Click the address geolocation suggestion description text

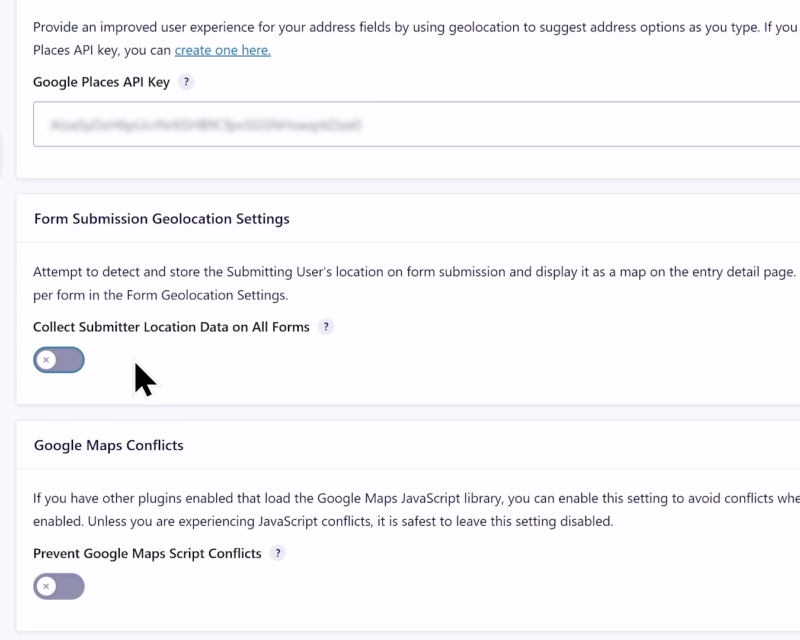pyautogui.click(x=400, y=28)
